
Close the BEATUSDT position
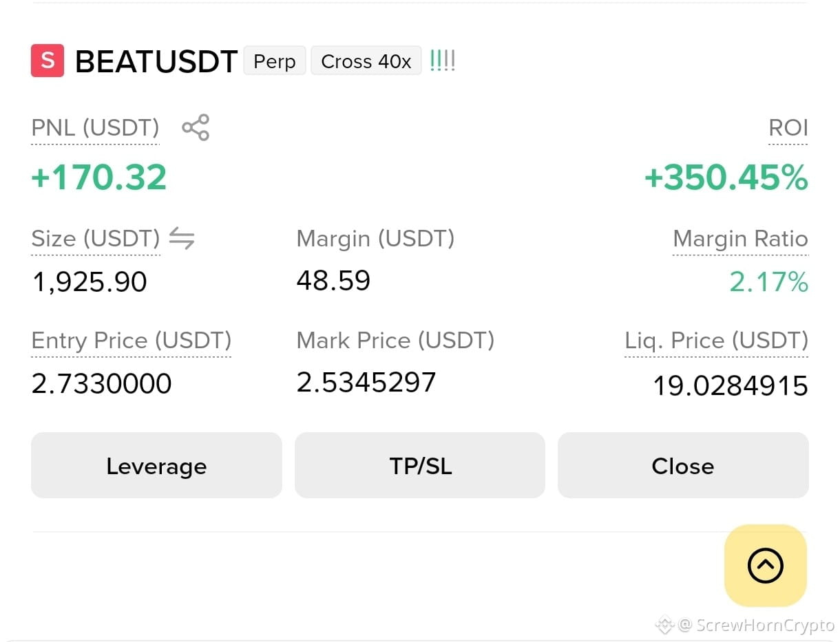pos(683,465)
